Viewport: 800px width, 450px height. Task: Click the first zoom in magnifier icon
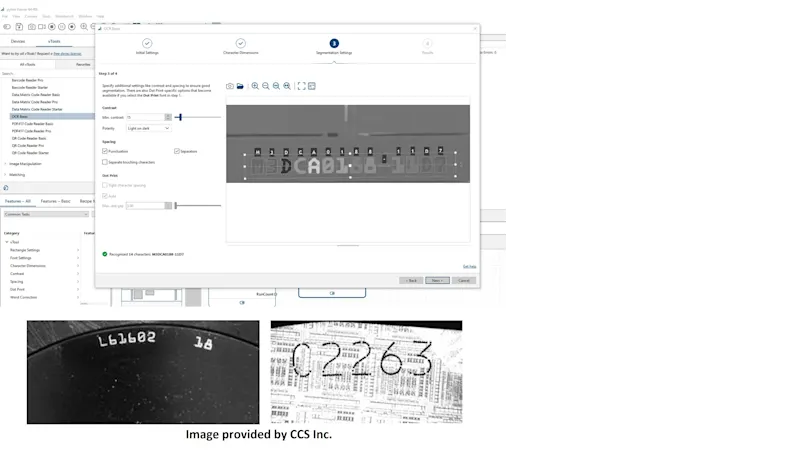[255, 86]
